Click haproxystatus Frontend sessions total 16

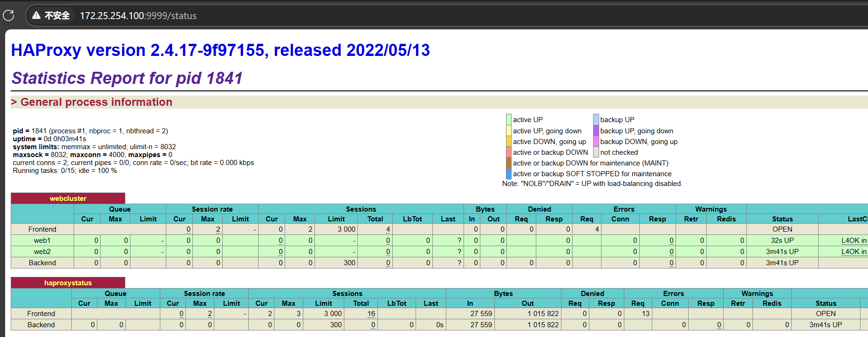coord(371,314)
